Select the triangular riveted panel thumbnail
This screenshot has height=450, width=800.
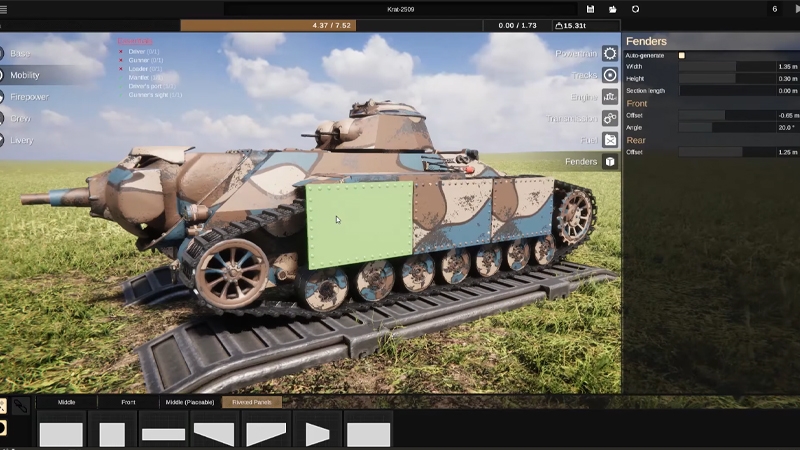click(x=317, y=434)
